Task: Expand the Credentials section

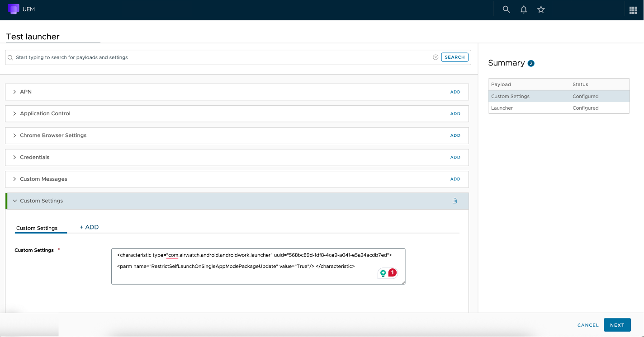Action: [15, 157]
